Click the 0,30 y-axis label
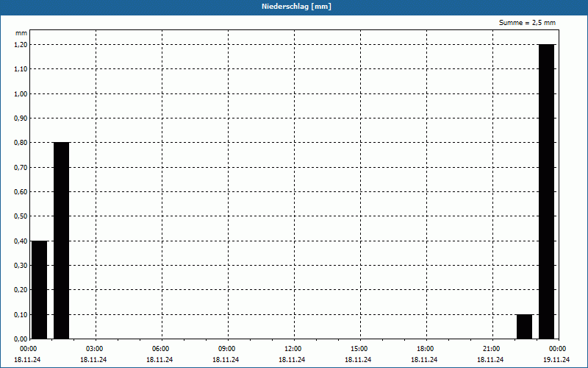Screen dimensions: 588x368 click(x=21, y=266)
